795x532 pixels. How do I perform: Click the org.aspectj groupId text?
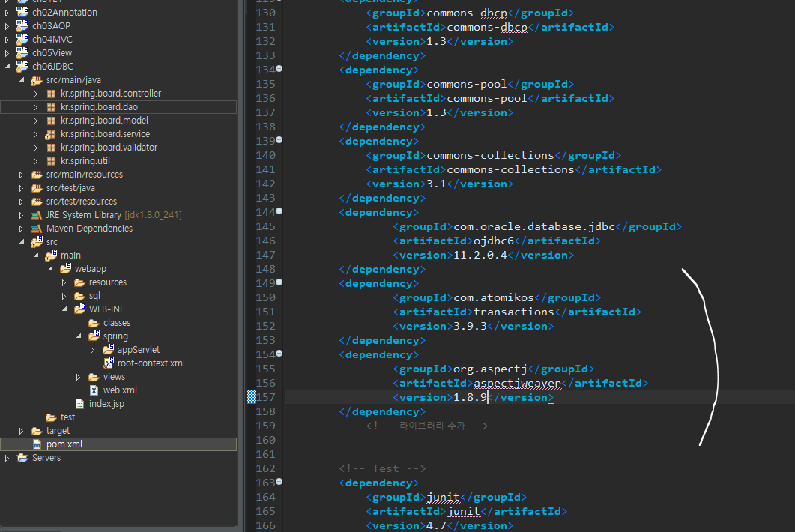coord(490,369)
